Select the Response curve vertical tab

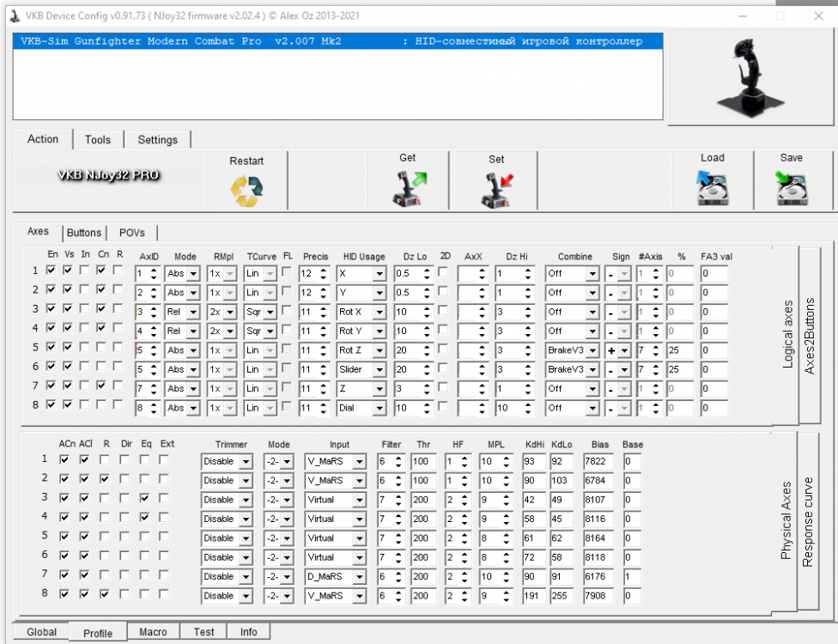click(x=808, y=521)
